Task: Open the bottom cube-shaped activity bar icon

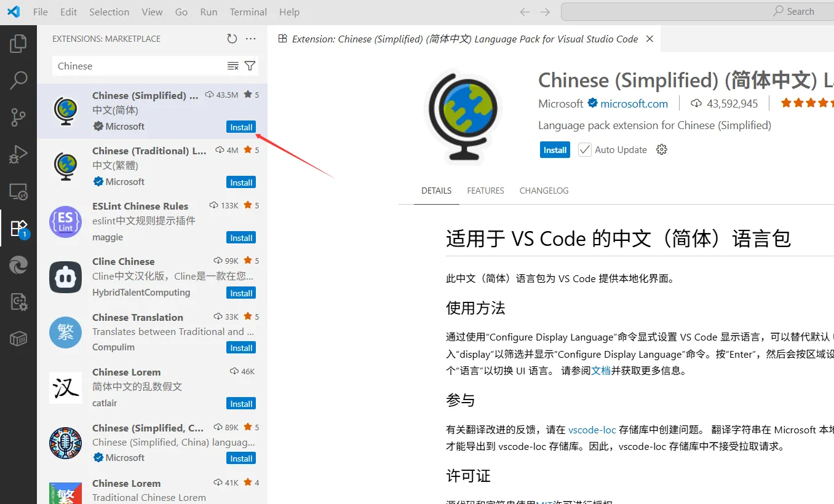Action: click(x=18, y=339)
